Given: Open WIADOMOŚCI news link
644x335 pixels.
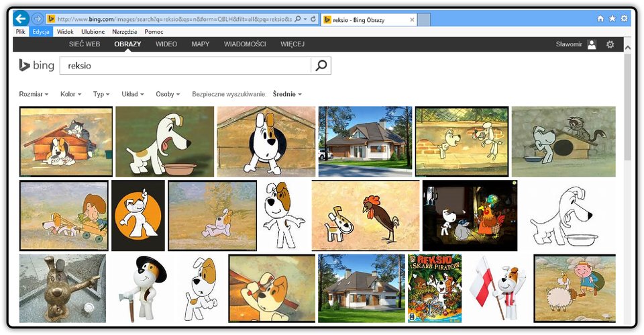Looking at the screenshot, I should tap(245, 44).
